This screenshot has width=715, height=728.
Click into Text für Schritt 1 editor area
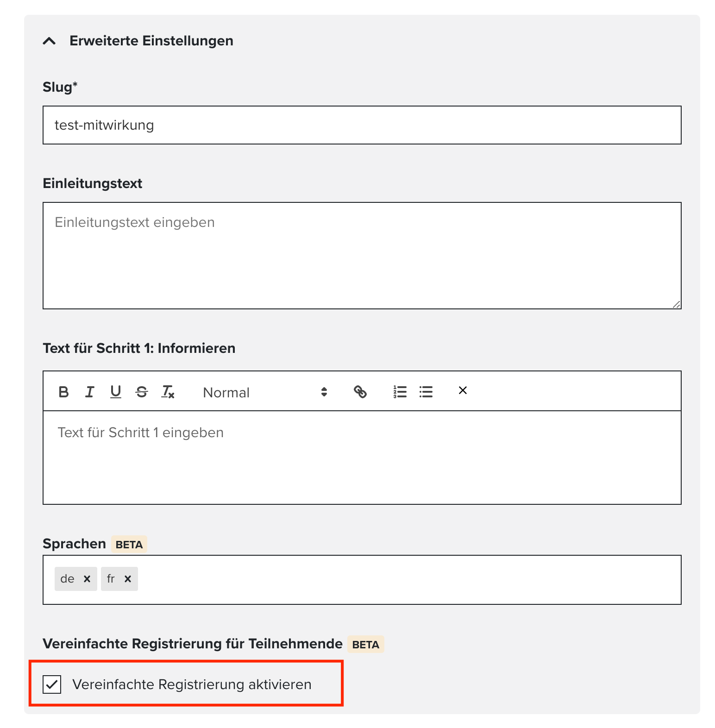pos(362,458)
